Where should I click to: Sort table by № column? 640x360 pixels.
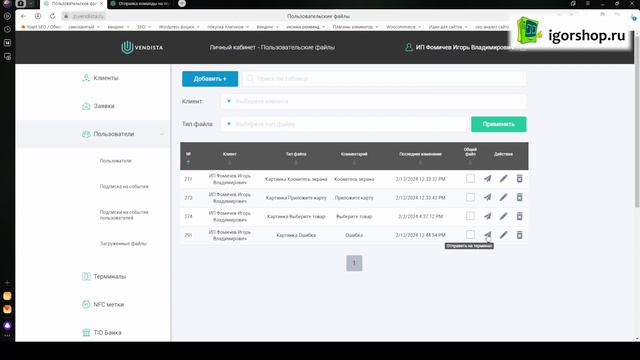tap(188, 162)
